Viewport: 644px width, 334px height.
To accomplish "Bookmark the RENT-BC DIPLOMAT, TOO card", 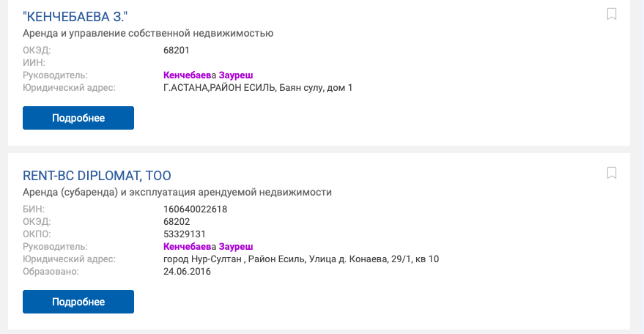I will [612, 174].
